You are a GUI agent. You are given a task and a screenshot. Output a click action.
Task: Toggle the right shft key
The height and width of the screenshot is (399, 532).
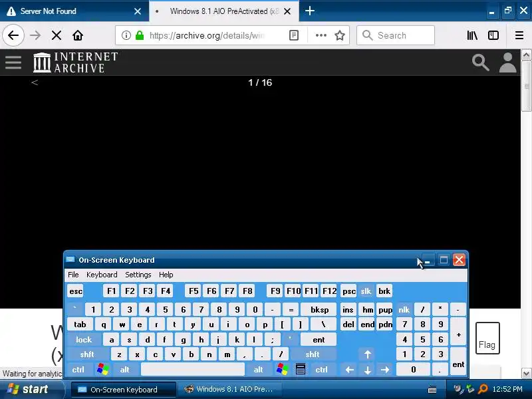[312, 354]
